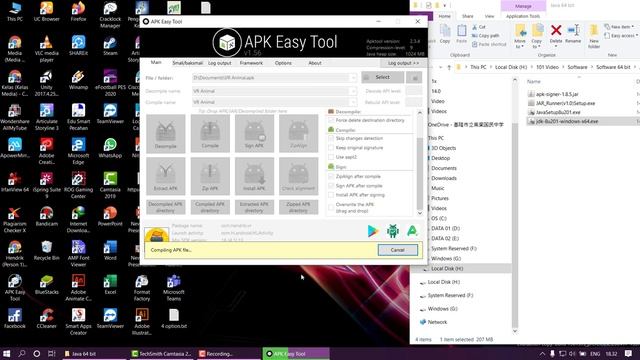Toggle Keep original signature checkbox
640x360 pixels.
[331, 148]
